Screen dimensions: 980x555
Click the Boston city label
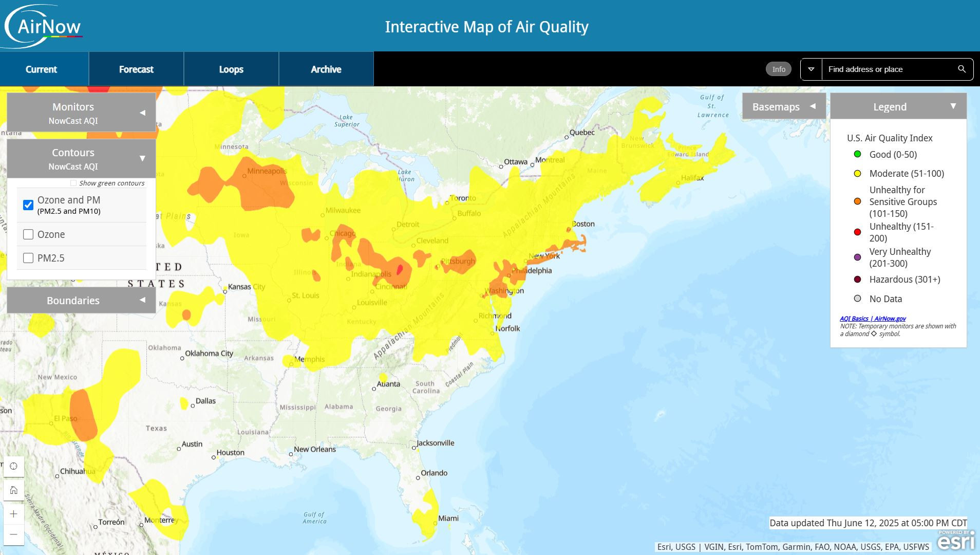pos(583,224)
